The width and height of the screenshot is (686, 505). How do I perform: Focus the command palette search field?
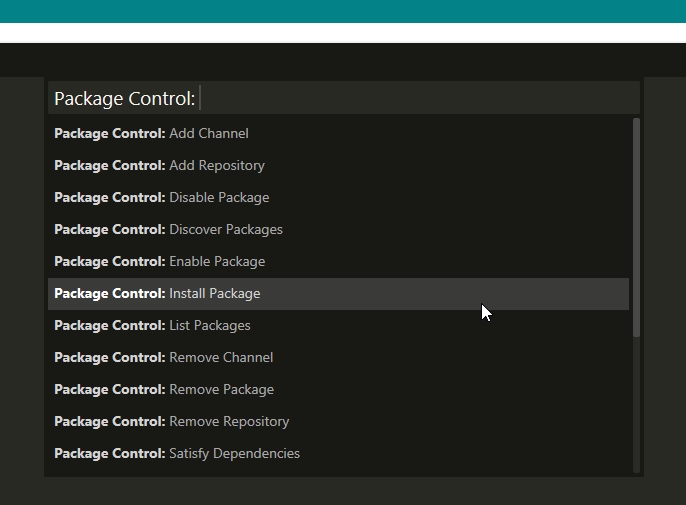tap(400, 98)
